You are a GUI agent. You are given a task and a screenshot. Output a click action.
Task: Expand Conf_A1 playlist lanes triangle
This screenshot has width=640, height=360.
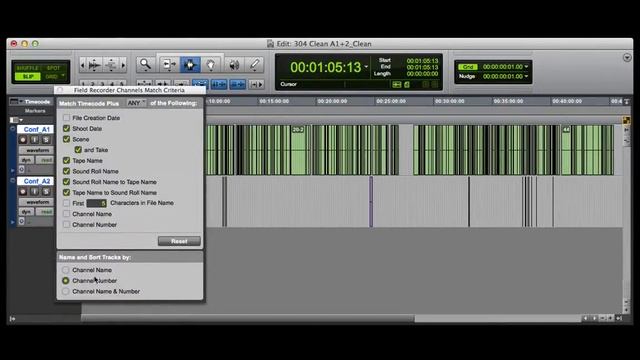[x=12, y=170]
